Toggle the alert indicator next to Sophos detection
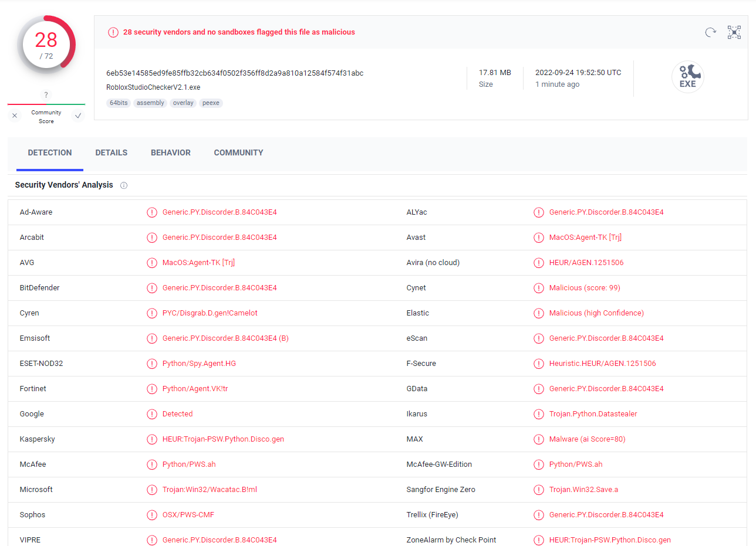756x546 pixels. 152,514
